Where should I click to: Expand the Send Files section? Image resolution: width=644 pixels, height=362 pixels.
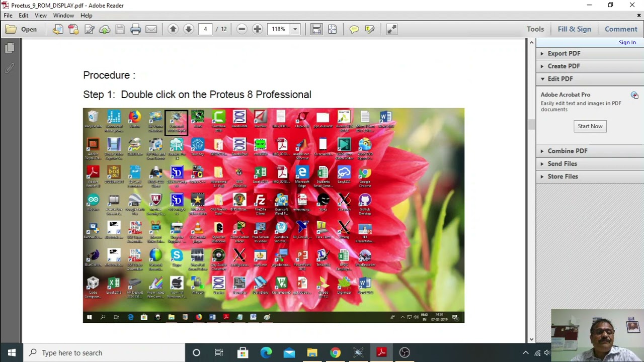pyautogui.click(x=590, y=164)
